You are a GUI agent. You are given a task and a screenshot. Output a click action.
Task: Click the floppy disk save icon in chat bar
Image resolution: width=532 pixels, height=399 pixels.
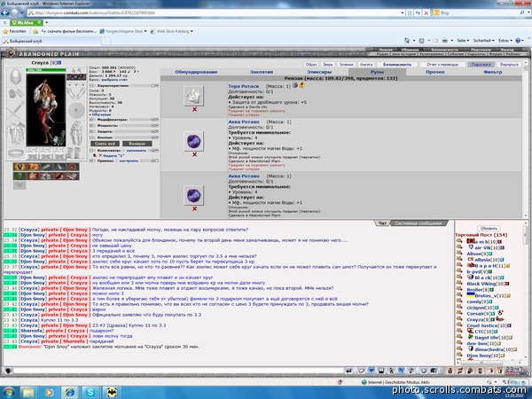381,371
